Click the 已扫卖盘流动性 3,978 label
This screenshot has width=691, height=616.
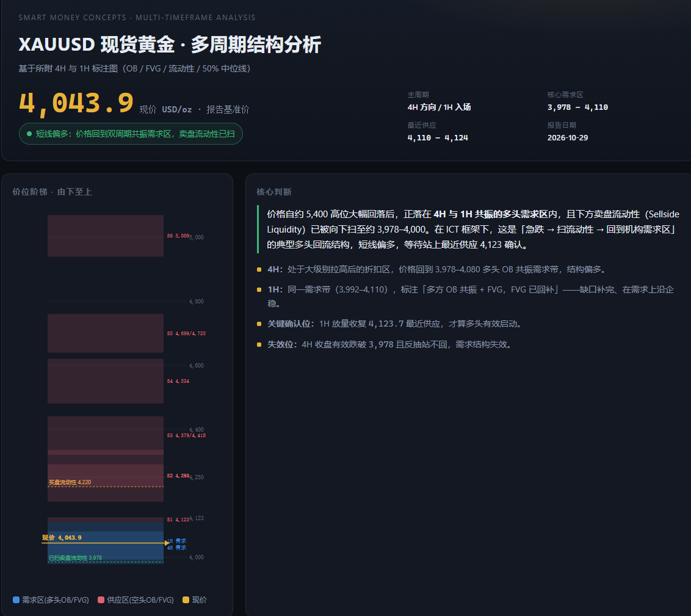point(75,558)
